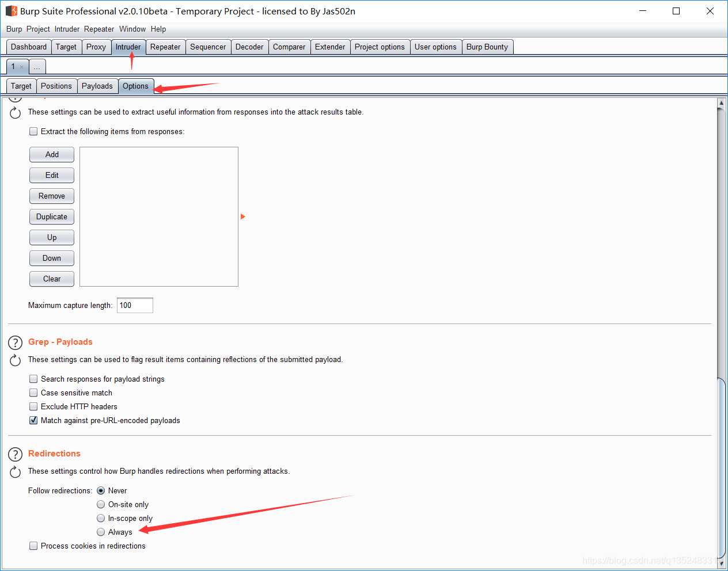Open the Positions sub-tab

tap(56, 86)
